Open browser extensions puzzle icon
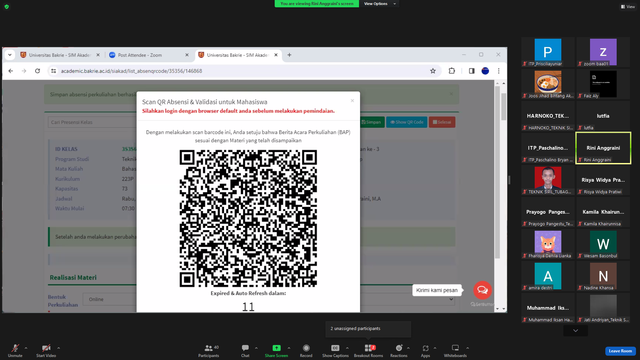The height and width of the screenshot is (360, 640). [451, 71]
